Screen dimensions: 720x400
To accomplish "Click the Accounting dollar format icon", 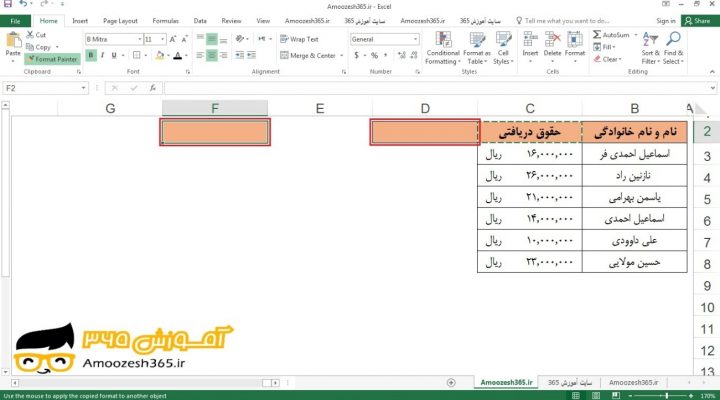I will tap(356, 55).
